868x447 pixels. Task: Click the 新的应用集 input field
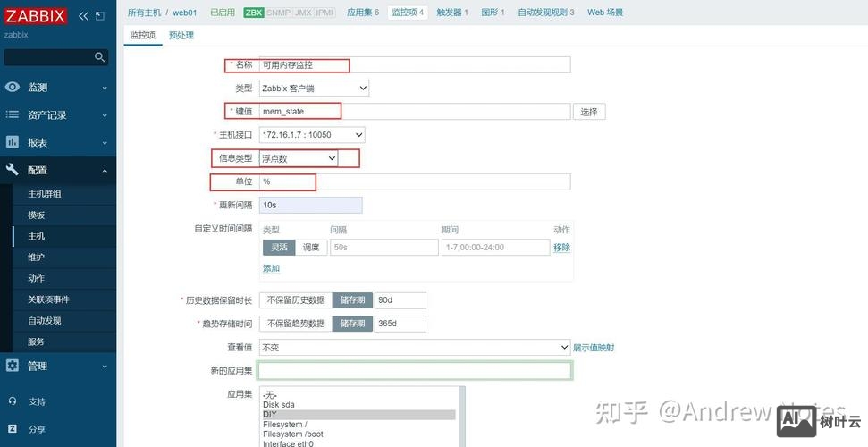point(415,370)
